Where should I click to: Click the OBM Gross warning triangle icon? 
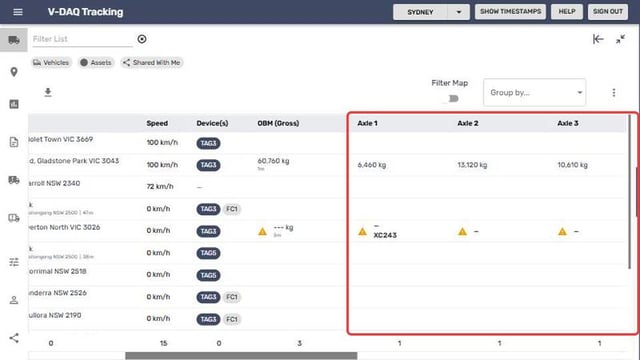pos(262,232)
